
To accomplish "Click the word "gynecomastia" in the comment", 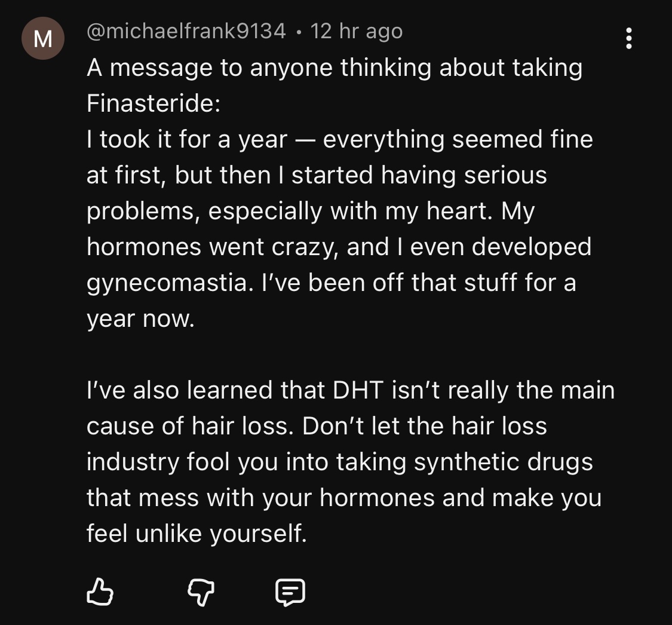I will [x=165, y=283].
